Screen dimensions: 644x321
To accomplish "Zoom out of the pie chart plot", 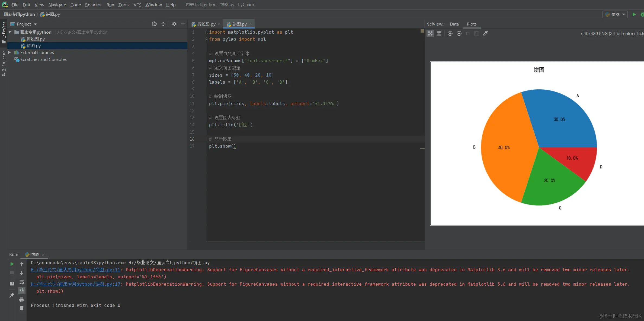I will [459, 33].
